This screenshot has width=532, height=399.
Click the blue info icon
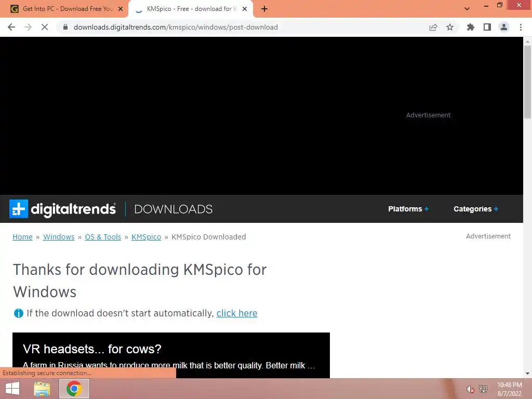[18, 313]
